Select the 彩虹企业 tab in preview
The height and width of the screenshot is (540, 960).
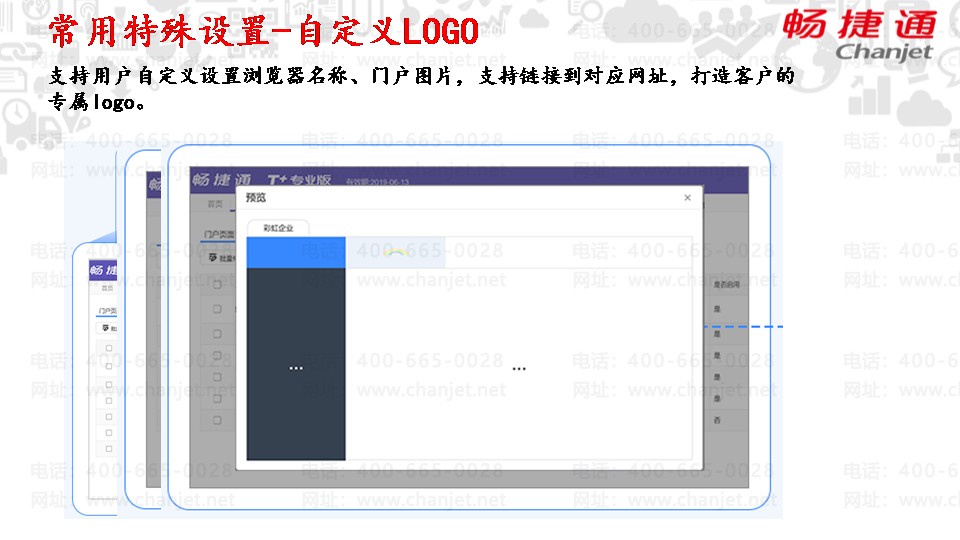(278, 228)
